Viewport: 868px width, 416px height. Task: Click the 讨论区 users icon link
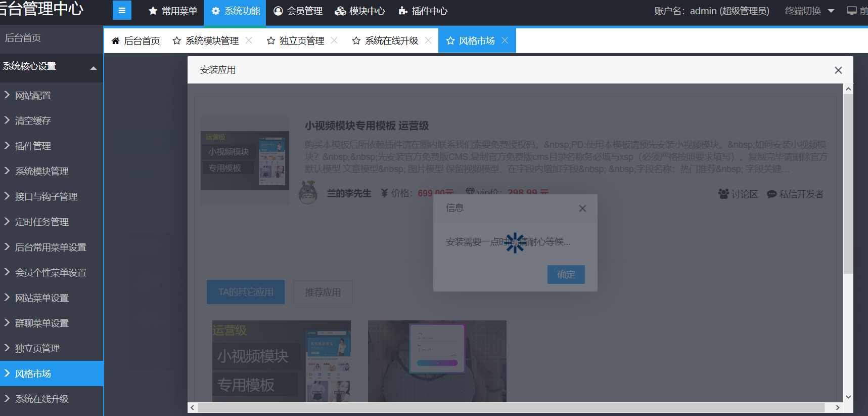point(738,194)
